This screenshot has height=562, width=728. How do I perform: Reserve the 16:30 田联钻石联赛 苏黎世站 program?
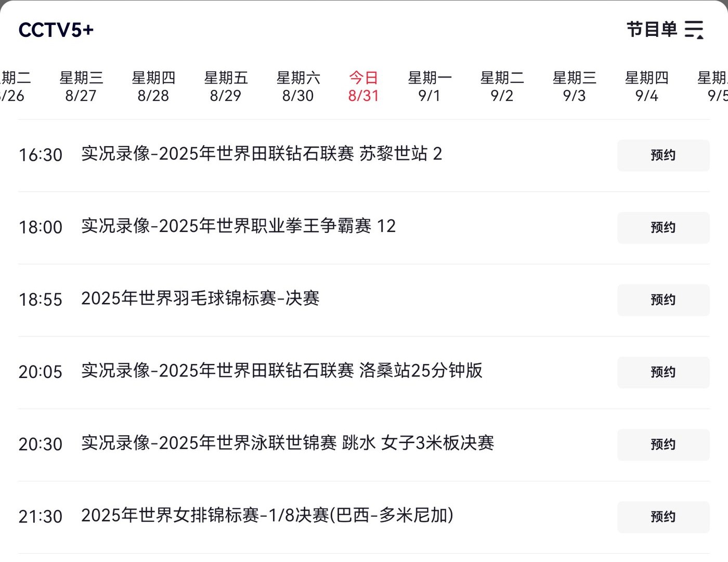coord(663,155)
